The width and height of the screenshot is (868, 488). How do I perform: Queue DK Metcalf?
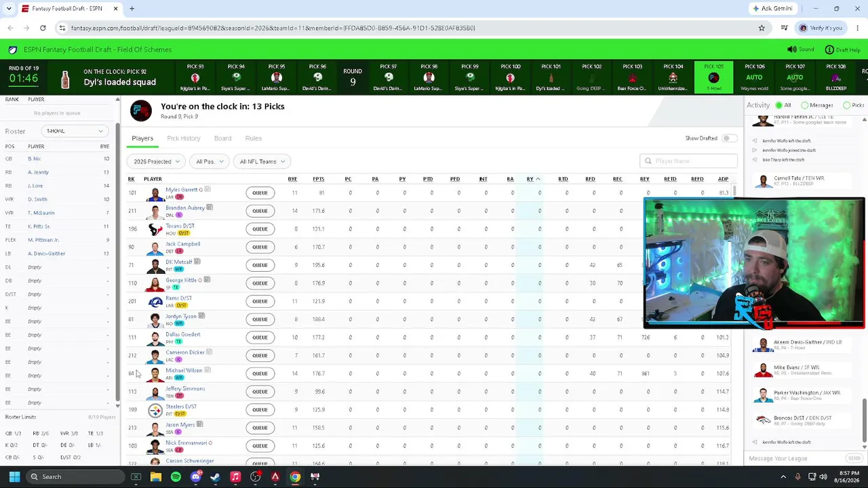[x=260, y=265]
